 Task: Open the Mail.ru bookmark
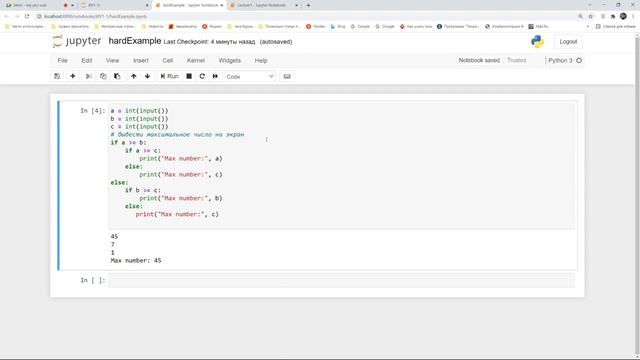pos(538,27)
